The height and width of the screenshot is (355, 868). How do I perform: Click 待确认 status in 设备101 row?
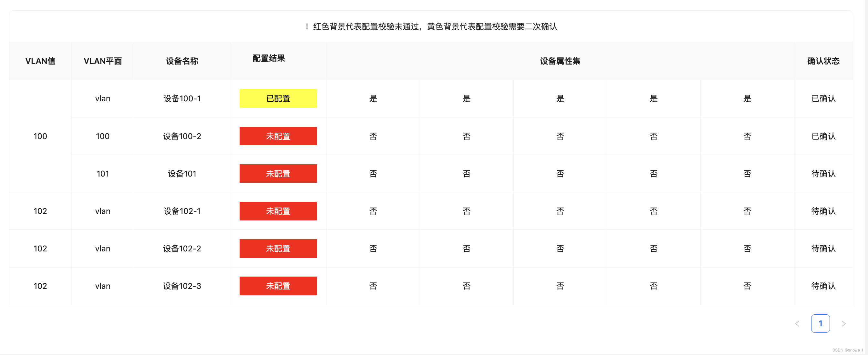click(x=823, y=173)
